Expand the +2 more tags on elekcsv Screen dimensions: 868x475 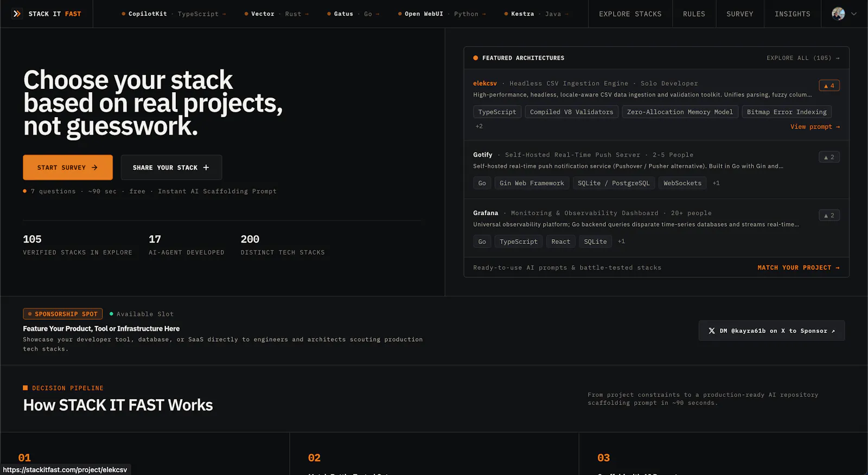click(479, 126)
